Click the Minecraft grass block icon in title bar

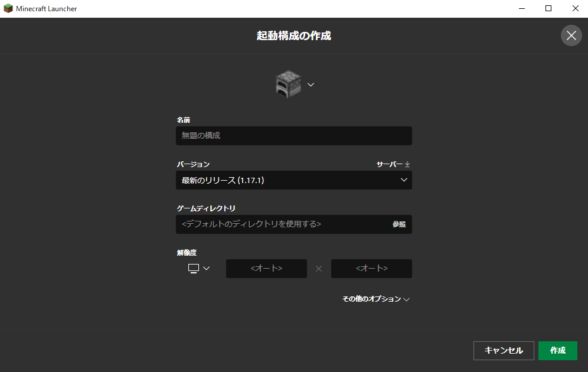point(7,8)
